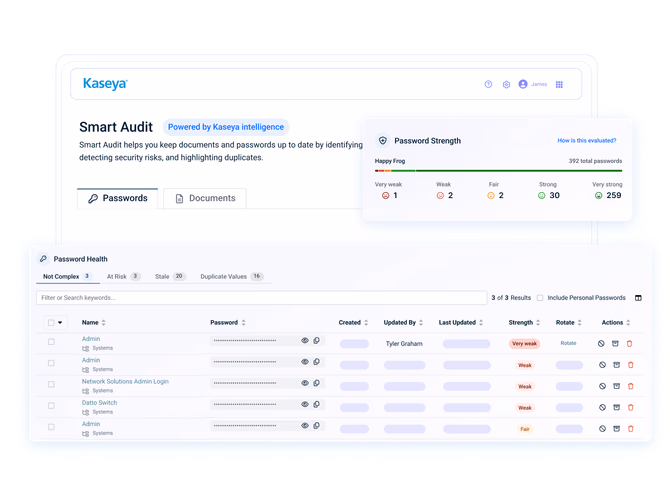Copy the password in the Datto Switch row

coord(317,404)
